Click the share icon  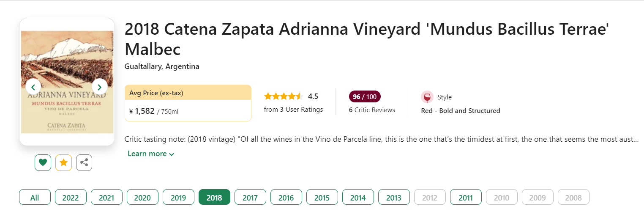point(84,162)
